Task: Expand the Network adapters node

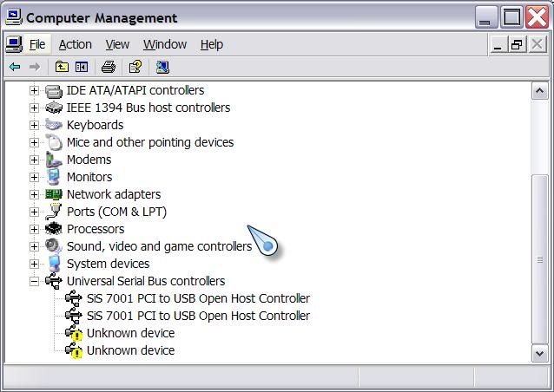Action: (x=34, y=194)
